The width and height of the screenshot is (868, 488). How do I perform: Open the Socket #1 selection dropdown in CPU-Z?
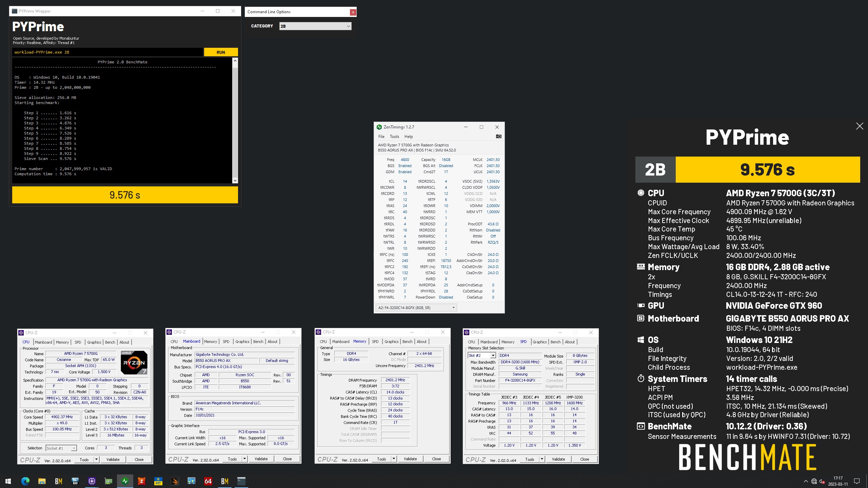[x=61, y=448]
